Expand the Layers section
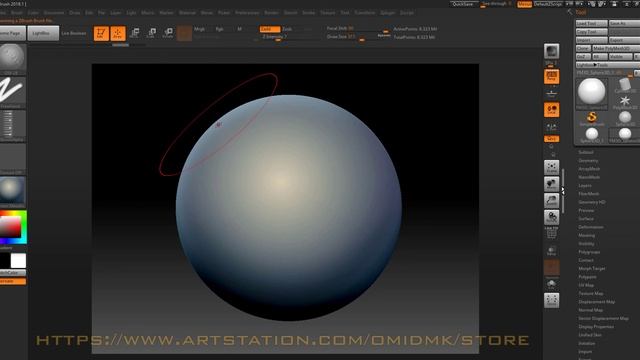640x360 pixels. coord(585,185)
